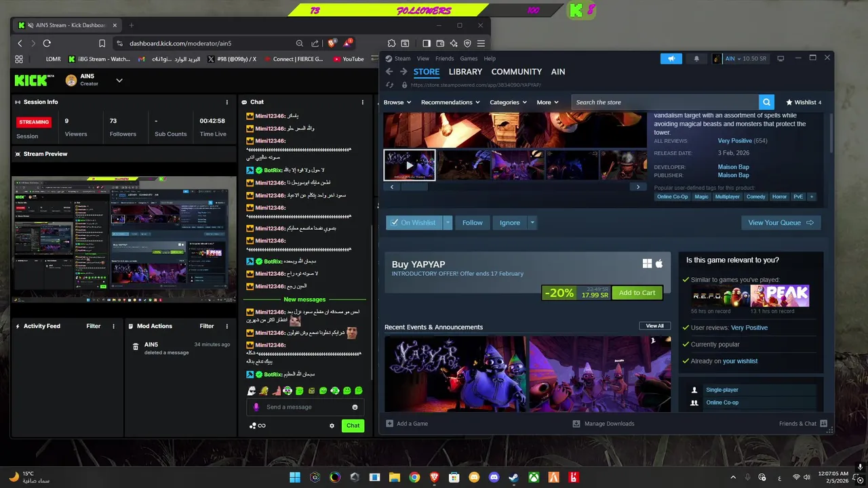Click View Your Queue button
Image resolution: width=868 pixels, height=488 pixels.
(781, 222)
